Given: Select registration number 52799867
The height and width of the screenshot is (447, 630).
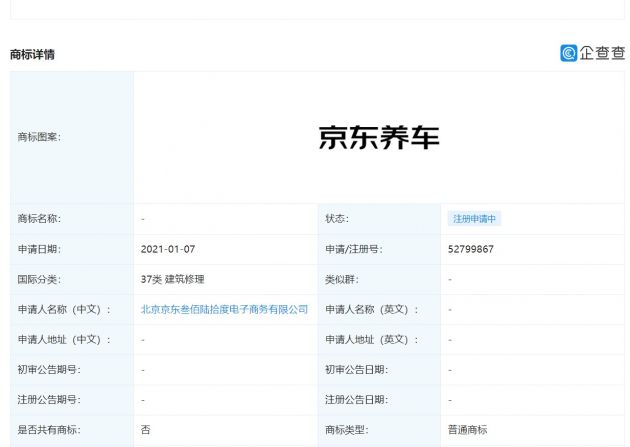Looking at the screenshot, I should pyautogui.click(x=470, y=249).
